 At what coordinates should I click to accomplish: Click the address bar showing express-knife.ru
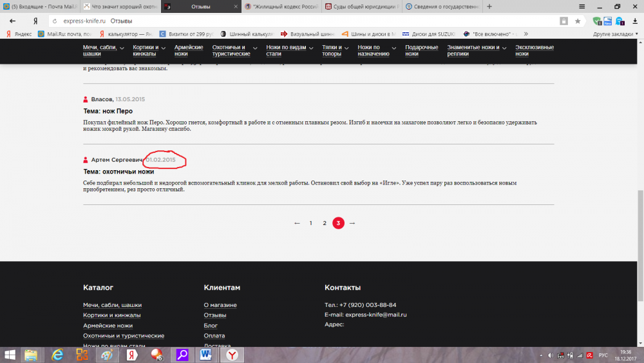[290, 21]
